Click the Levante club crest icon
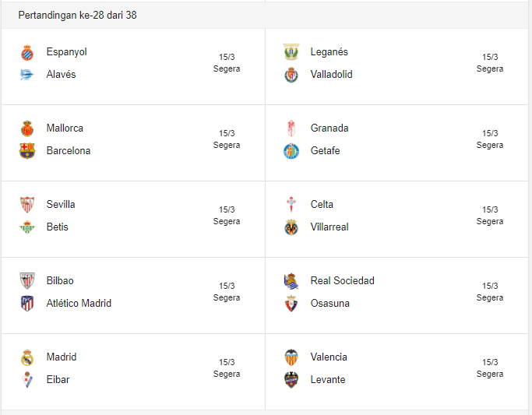 291,380
